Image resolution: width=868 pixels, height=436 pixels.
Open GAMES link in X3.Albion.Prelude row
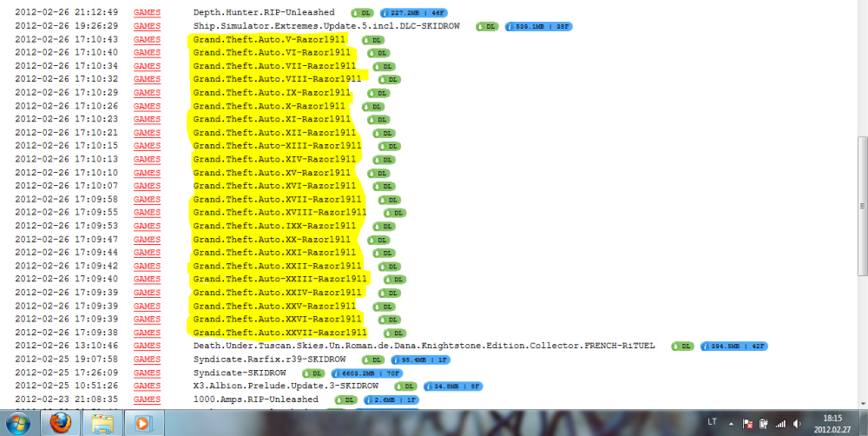pyautogui.click(x=147, y=386)
